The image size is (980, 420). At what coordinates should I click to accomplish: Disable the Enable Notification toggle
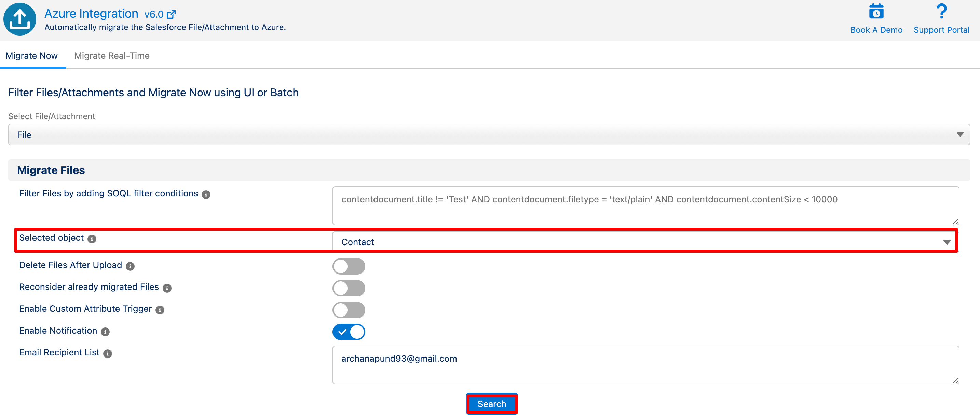[349, 332]
